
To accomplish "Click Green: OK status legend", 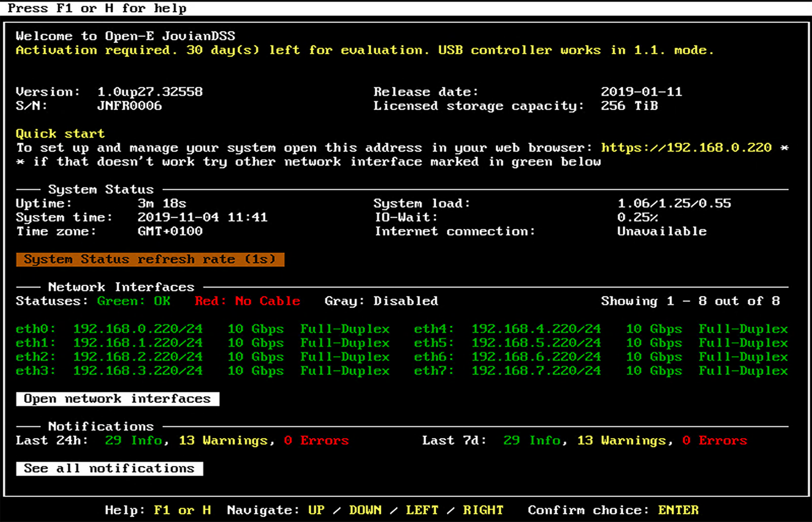I will (134, 301).
